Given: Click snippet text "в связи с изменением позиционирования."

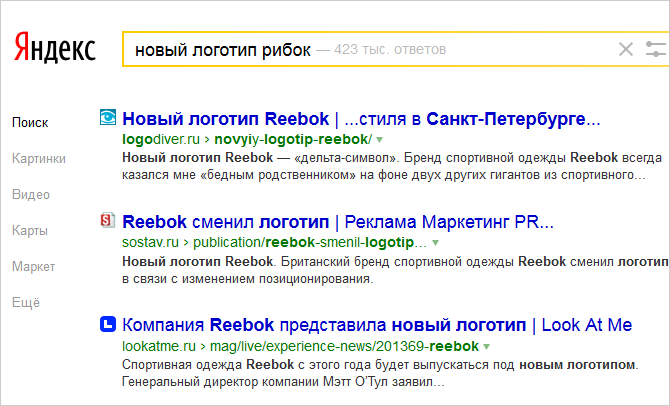Looking at the screenshot, I should [248, 279].
